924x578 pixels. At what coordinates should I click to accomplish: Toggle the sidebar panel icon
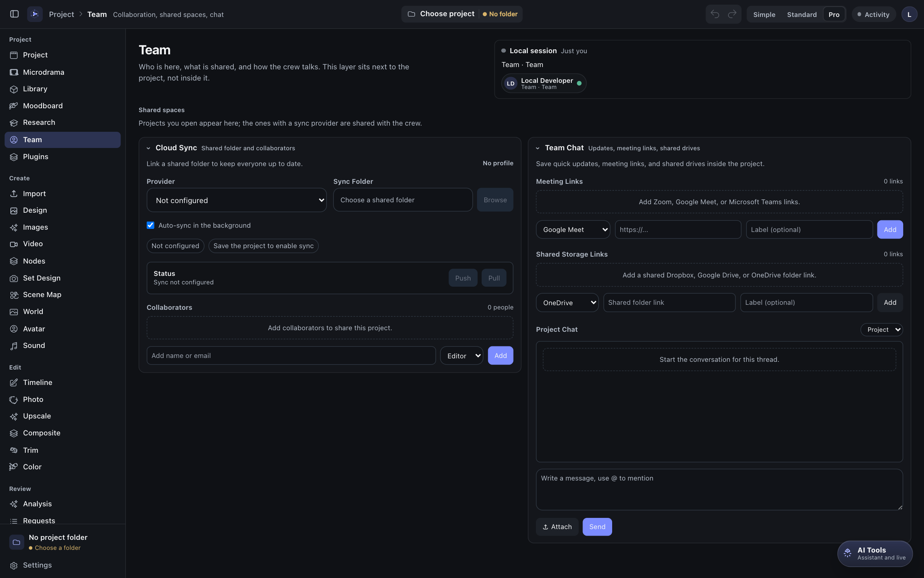pos(14,14)
